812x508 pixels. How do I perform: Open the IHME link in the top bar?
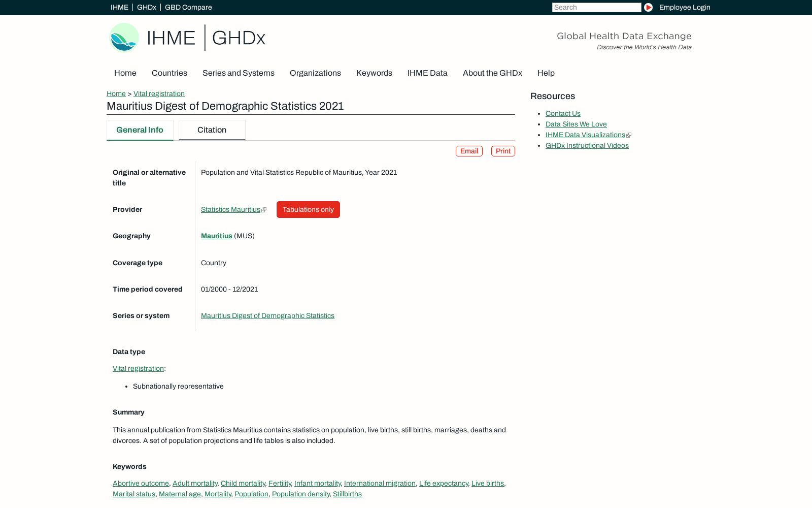[x=119, y=7]
